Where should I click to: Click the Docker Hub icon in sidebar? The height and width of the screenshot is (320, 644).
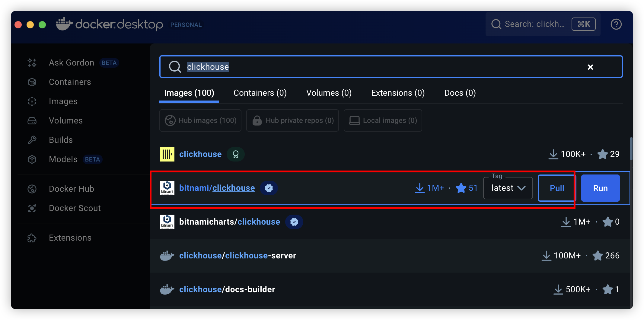32,189
